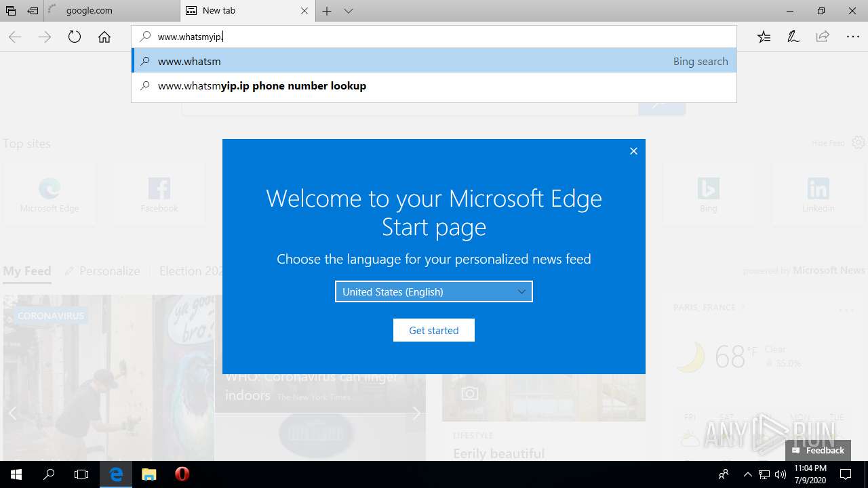The height and width of the screenshot is (488, 868).
Task: Open the Favorites star icon
Action: (764, 37)
